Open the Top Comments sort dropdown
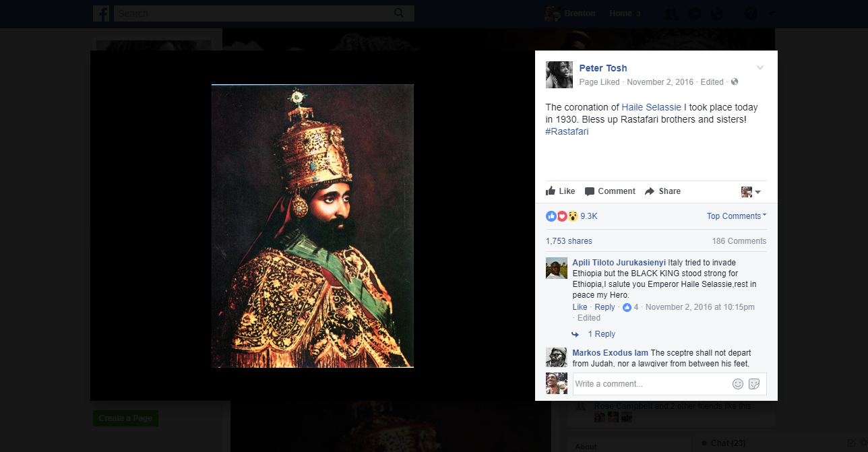Image resolution: width=868 pixels, height=452 pixels. pos(736,216)
